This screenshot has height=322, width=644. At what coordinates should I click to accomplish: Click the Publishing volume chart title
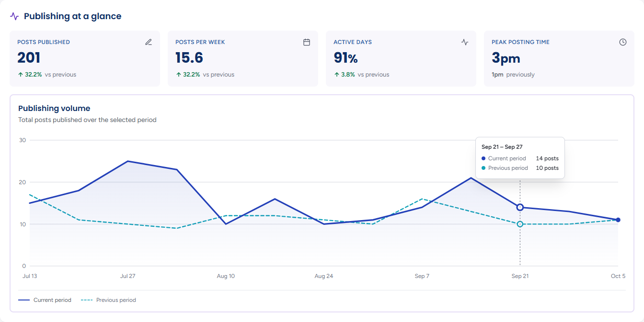point(54,108)
